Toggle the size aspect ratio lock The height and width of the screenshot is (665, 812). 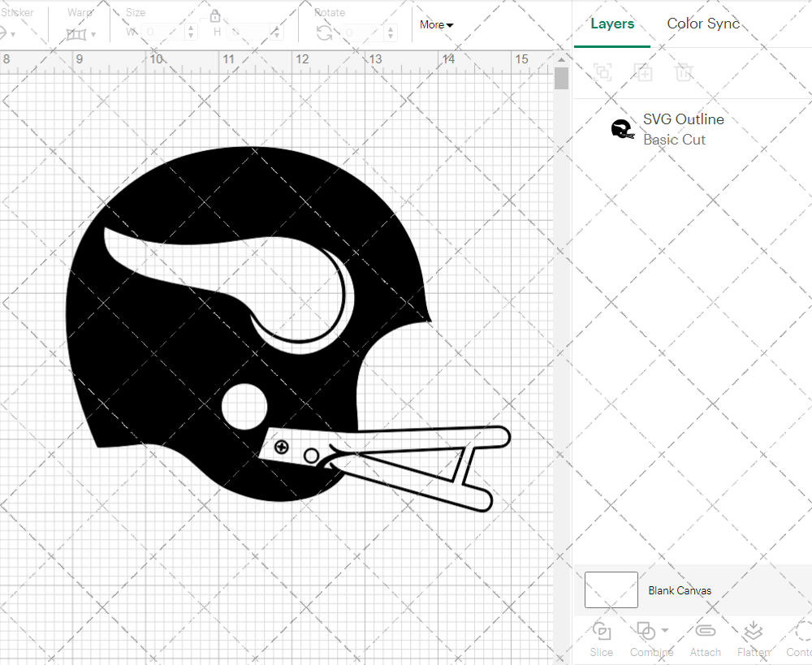[x=215, y=16]
